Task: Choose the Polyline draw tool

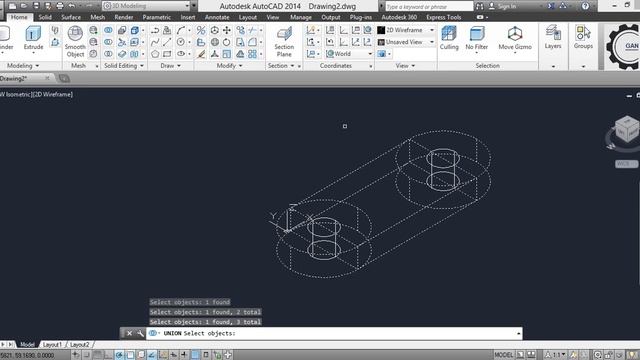Action: [155, 30]
